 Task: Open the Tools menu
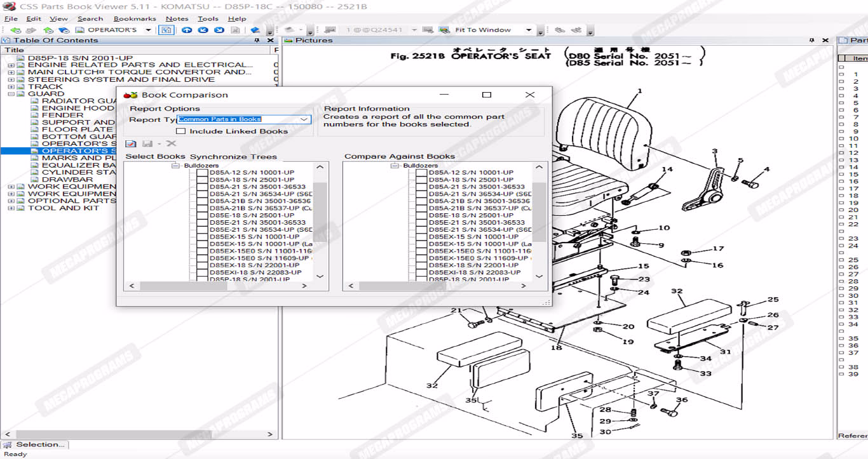pos(208,19)
